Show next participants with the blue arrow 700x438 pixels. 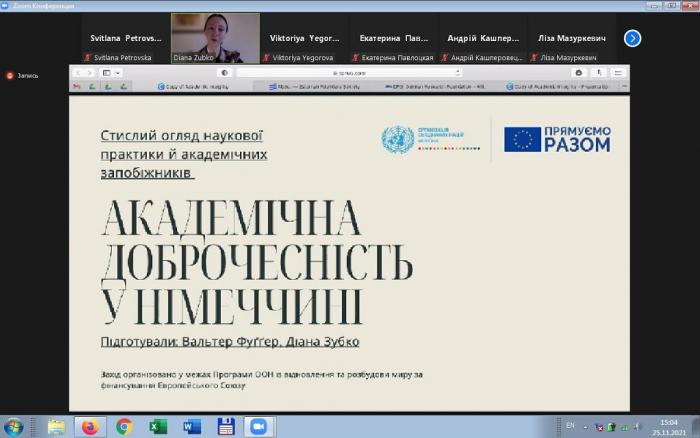pyautogui.click(x=632, y=38)
